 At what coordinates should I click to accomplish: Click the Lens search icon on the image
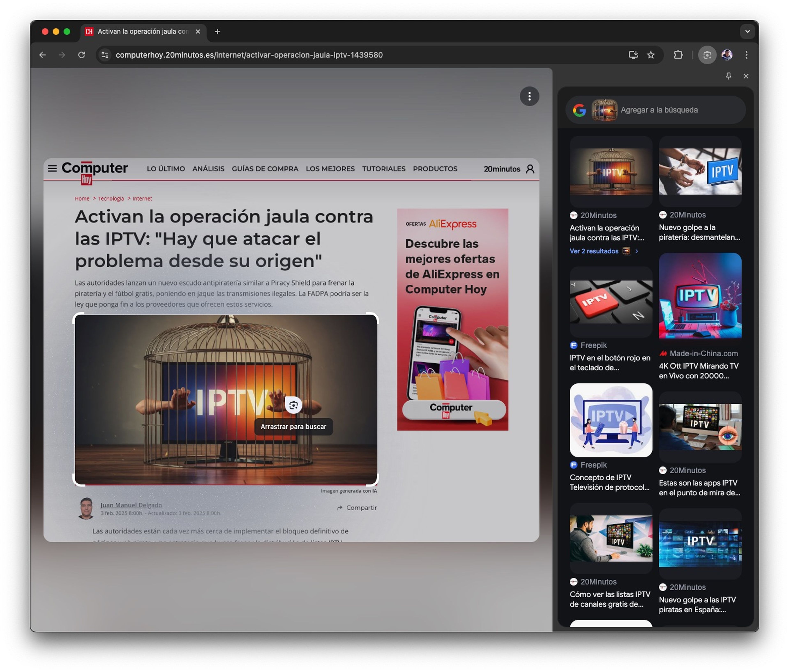pyautogui.click(x=293, y=405)
